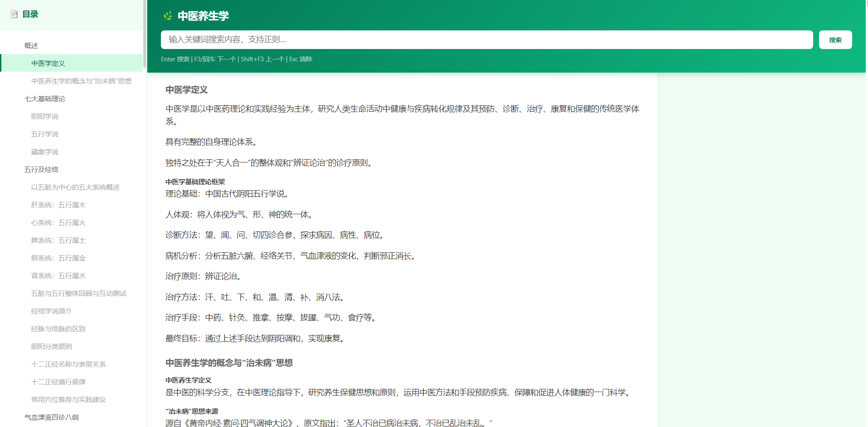Viewport: 868px width, 427px height.
Task: Click the sidebar vertical scrollbar
Action: (145, 34)
